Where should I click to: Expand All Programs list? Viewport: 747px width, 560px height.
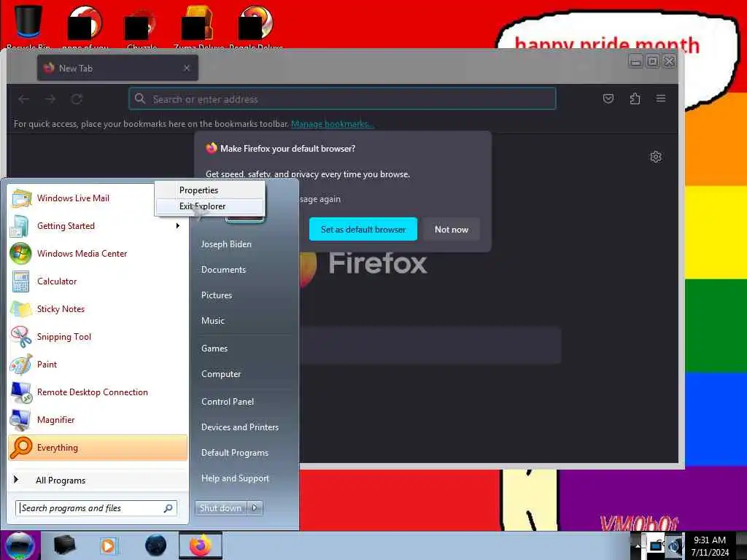98,480
